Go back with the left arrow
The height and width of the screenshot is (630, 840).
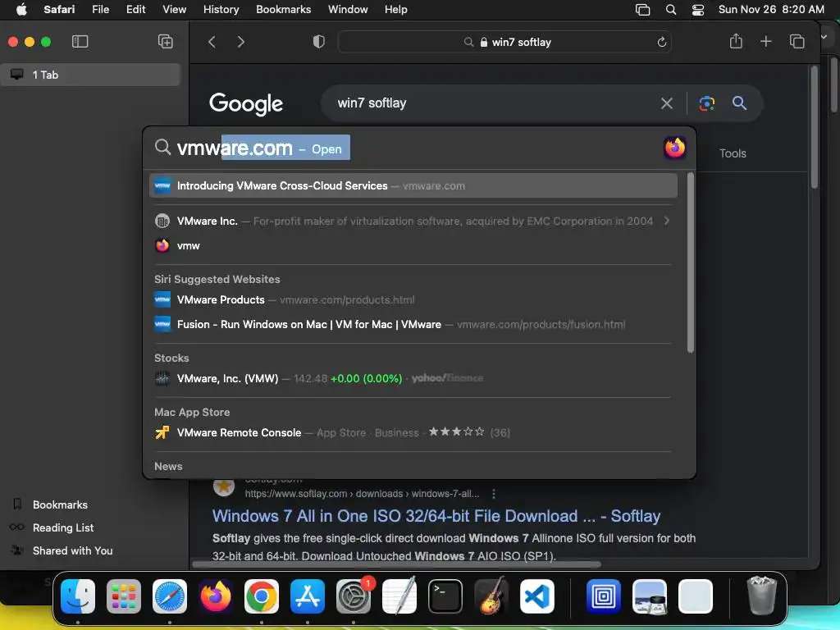point(212,42)
